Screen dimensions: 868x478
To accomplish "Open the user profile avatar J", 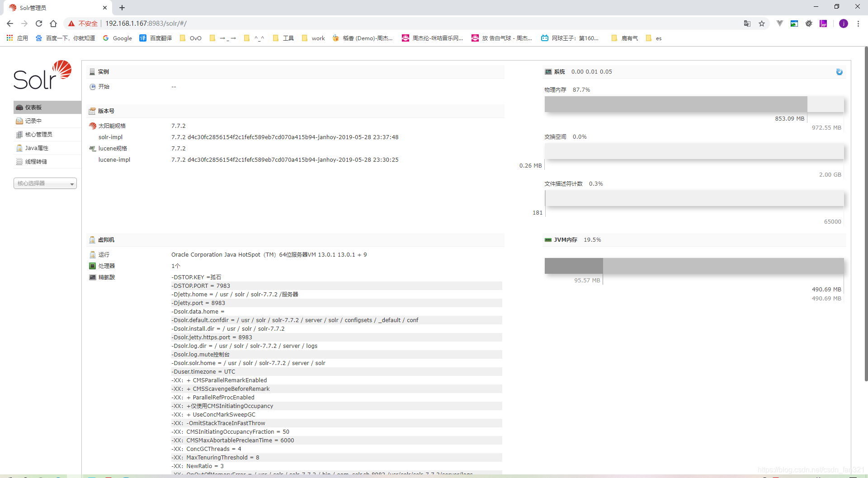I will click(x=844, y=23).
